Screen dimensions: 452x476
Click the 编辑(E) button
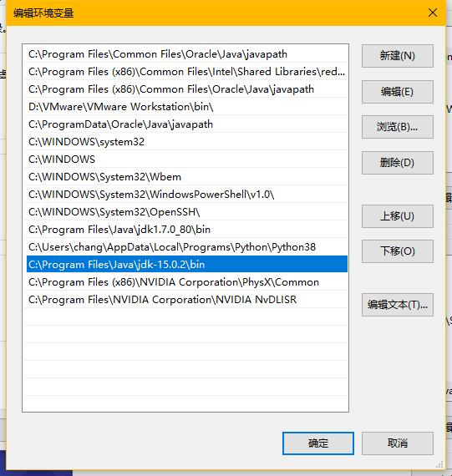point(398,92)
